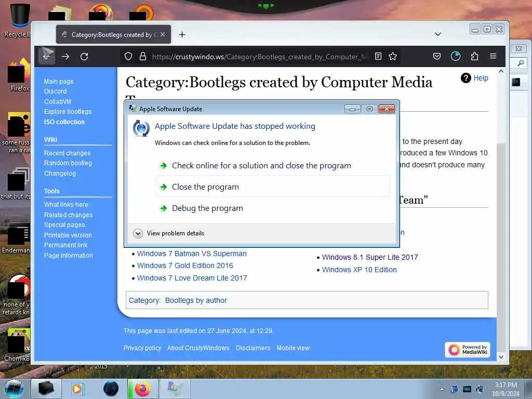
Task: Open the Windows Start orb
Action: pyautogui.click(x=14, y=389)
